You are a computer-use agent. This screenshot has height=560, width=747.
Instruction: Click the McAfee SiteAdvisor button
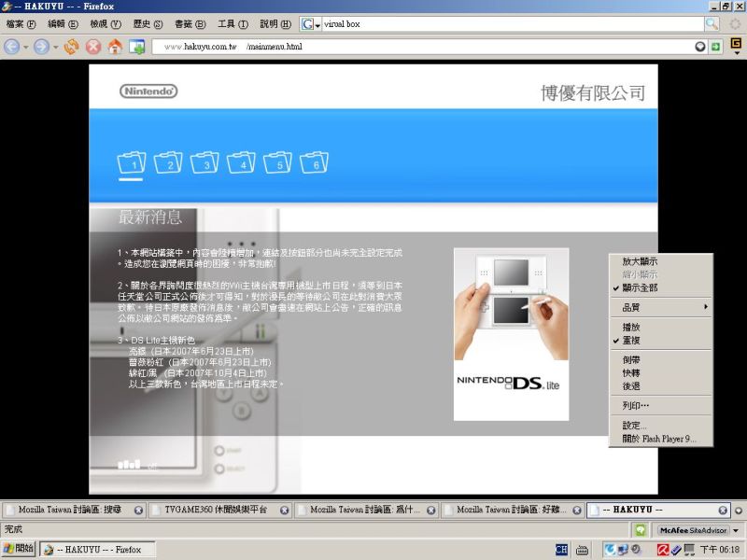(x=694, y=530)
